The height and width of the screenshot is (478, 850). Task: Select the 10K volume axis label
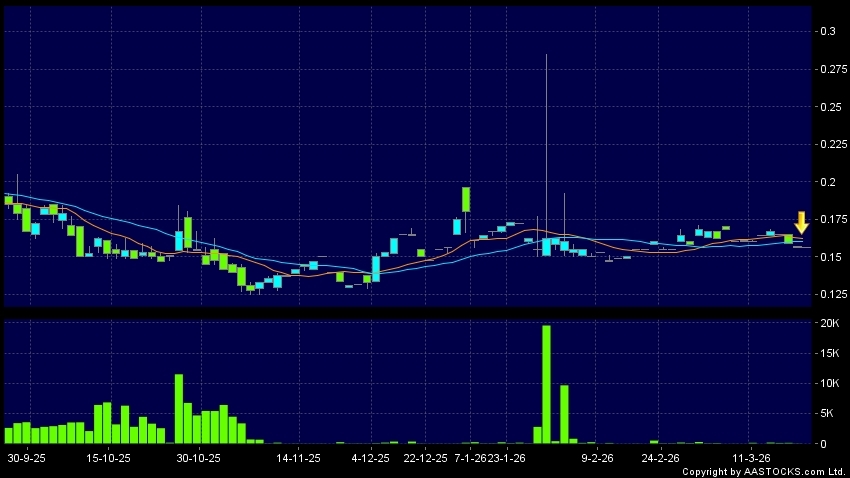pyautogui.click(x=829, y=383)
